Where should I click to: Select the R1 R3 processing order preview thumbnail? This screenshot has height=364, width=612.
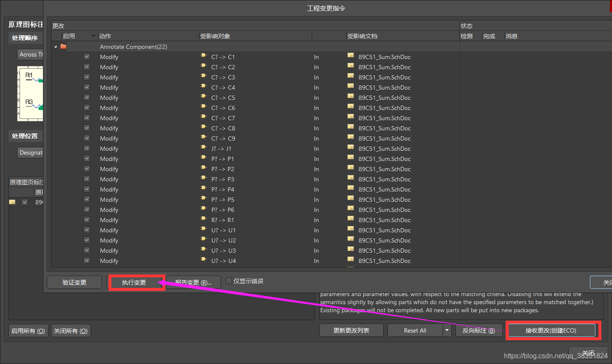point(30,93)
